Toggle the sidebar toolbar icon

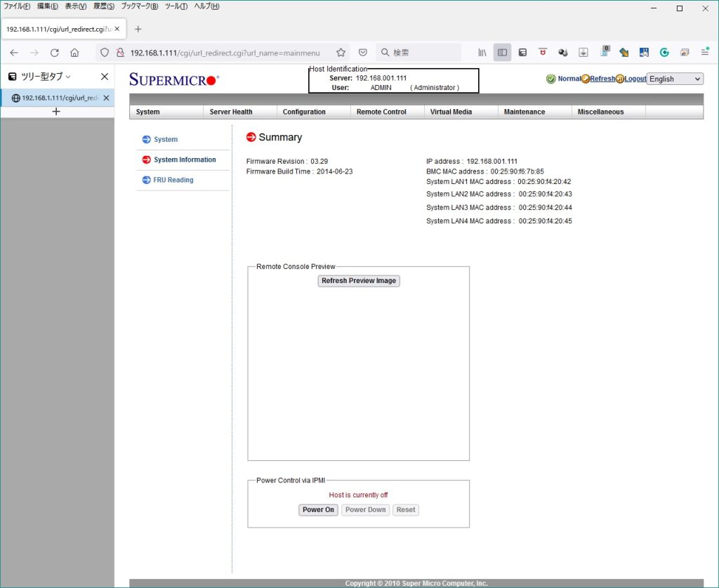[x=503, y=53]
